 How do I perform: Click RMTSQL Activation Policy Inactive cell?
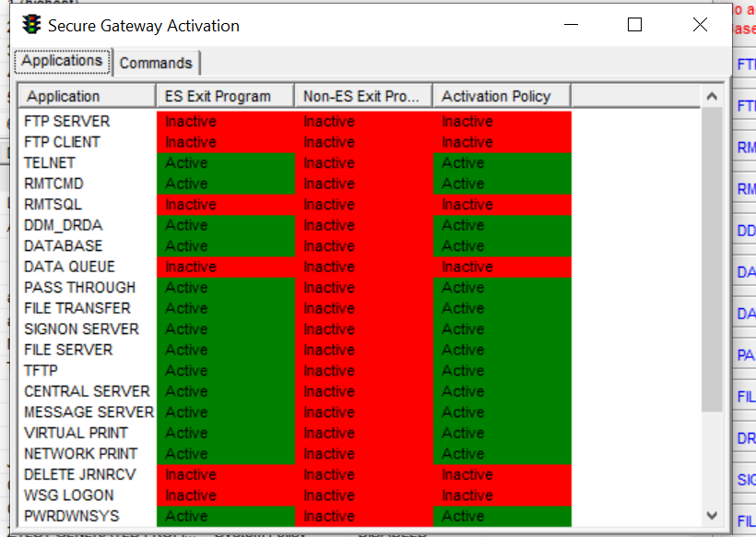(x=502, y=205)
